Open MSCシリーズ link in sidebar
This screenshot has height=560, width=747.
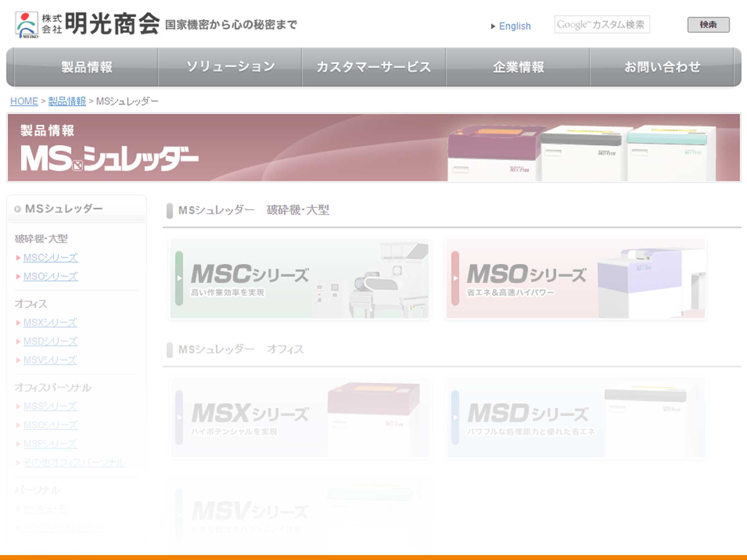(x=51, y=257)
